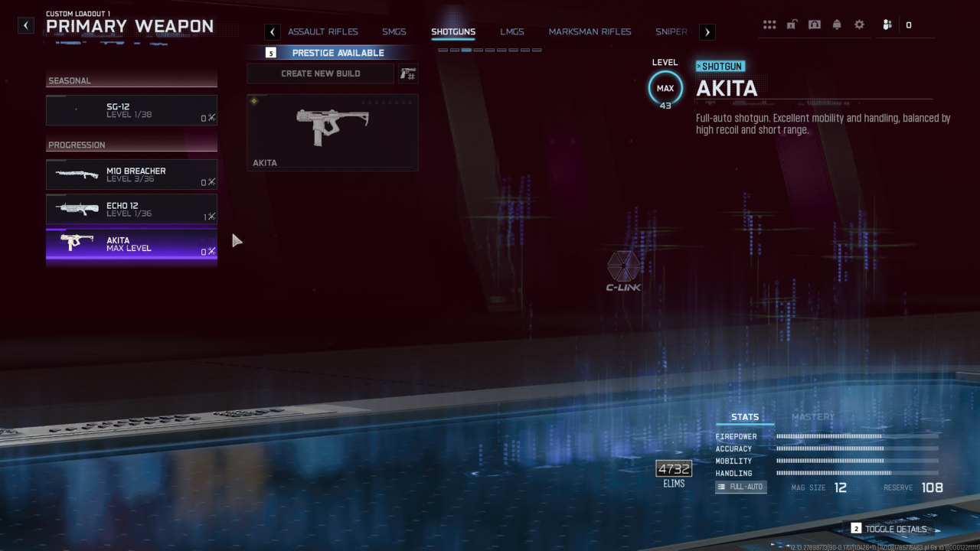The width and height of the screenshot is (980, 551).
Task: Go back using the top-left back arrow
Action: point(27,25)
